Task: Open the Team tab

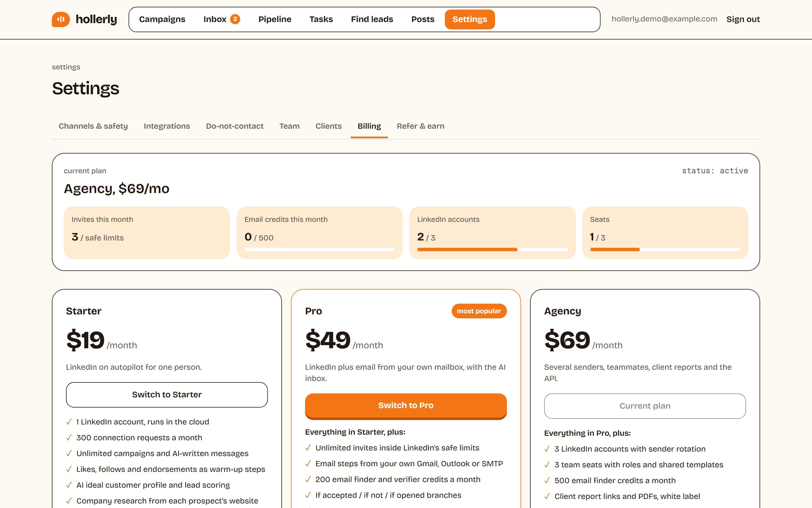Action: (289, 126)
